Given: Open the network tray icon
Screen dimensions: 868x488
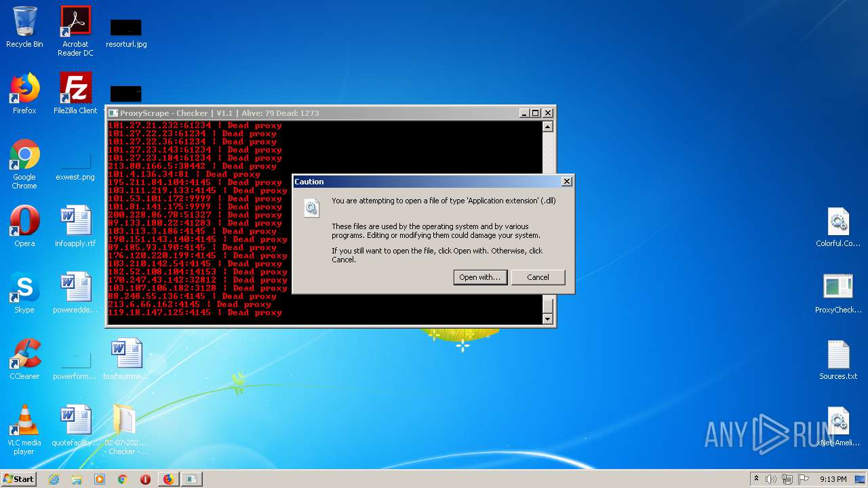Looking at the screenshot, I should click(787, 479).
